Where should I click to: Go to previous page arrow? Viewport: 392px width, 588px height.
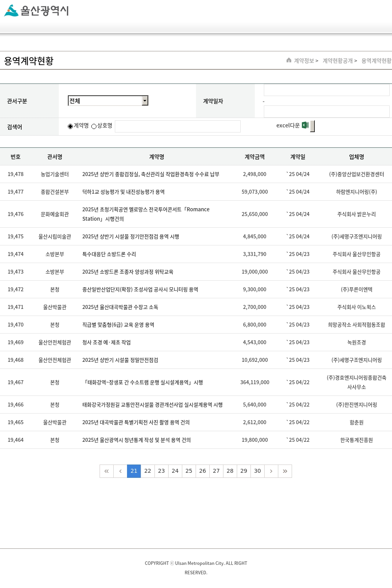120,471
